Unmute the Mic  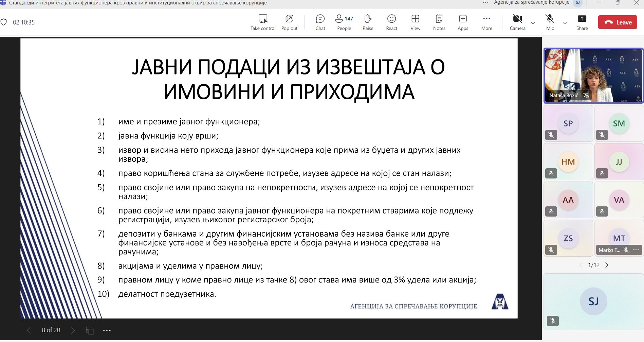550,22
